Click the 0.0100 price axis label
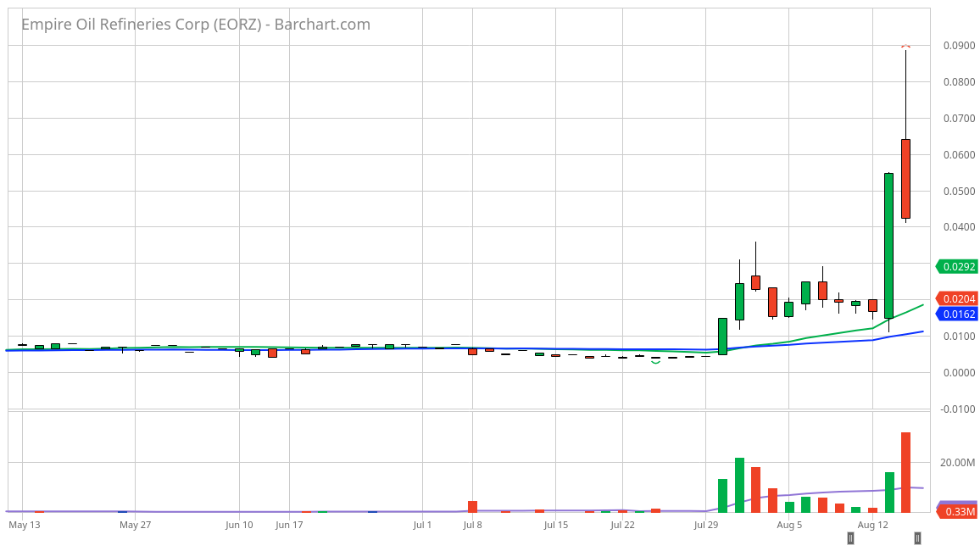 (960, 337)
